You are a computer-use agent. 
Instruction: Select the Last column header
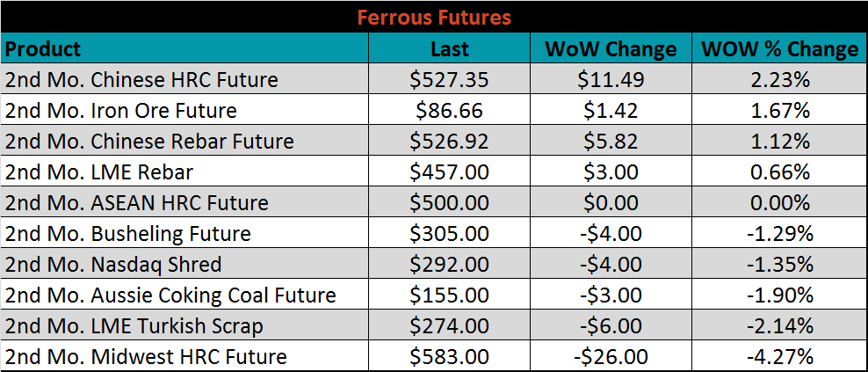(450, 48)
